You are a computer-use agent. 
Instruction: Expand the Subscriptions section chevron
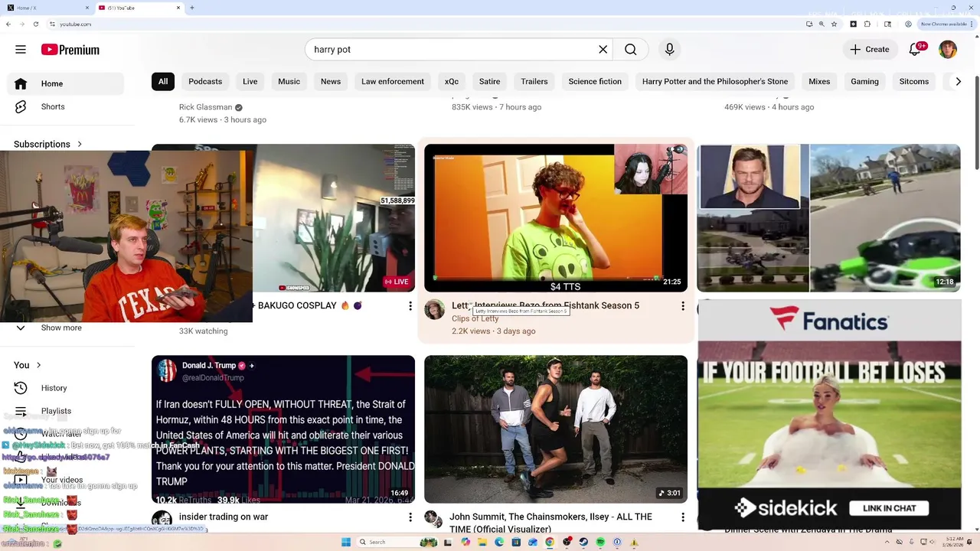[x=80, y=144]
